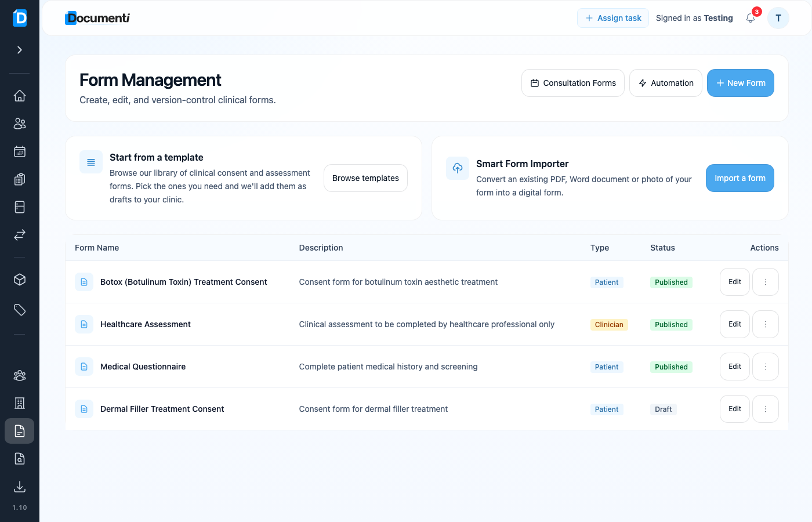Click the Patient badge on Dermal Filler row
This screenshot has height=522, width=812.
pyautogui.click(x=607, y=409)
